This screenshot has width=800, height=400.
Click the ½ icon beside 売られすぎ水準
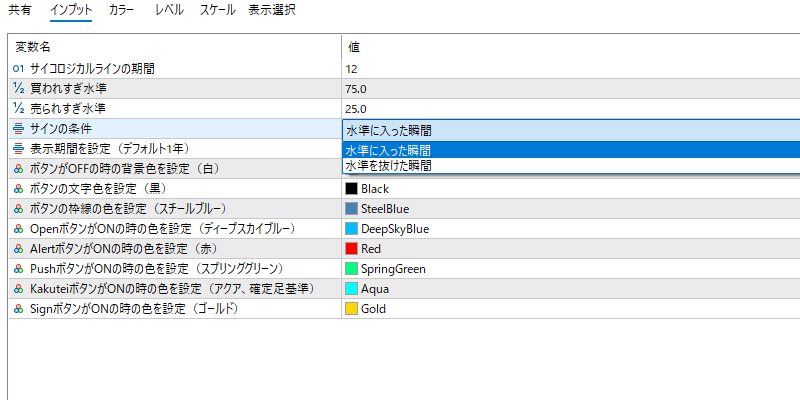point(19,109)
